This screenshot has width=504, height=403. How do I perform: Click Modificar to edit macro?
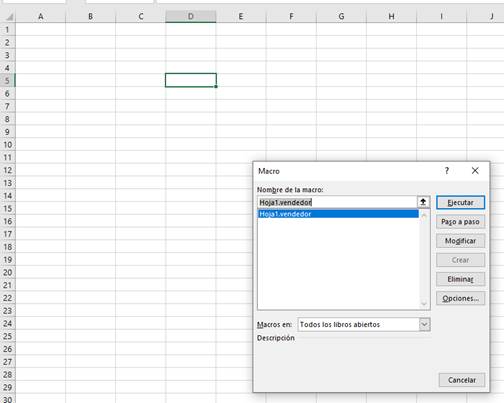pos(460,241)
